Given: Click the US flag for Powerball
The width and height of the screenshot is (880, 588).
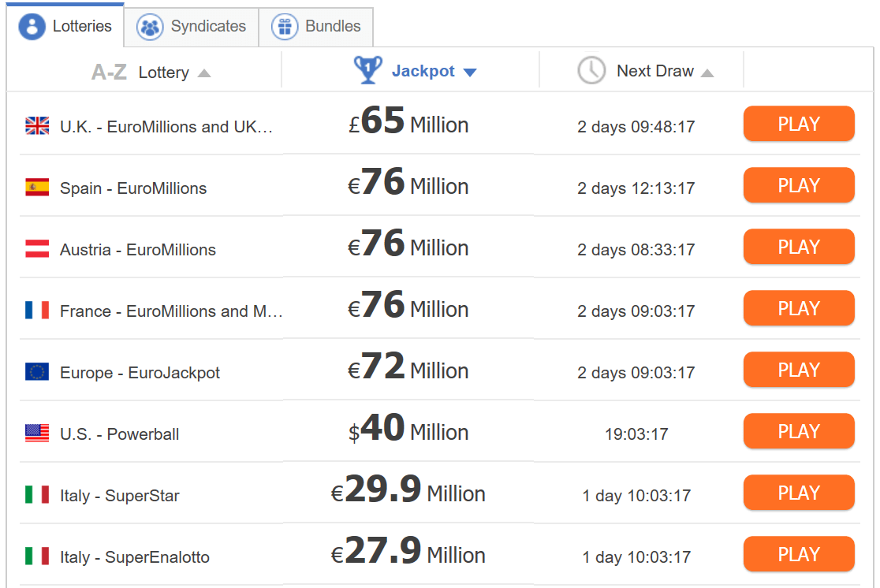Looking at the screenshot, I should click(37, 434).
